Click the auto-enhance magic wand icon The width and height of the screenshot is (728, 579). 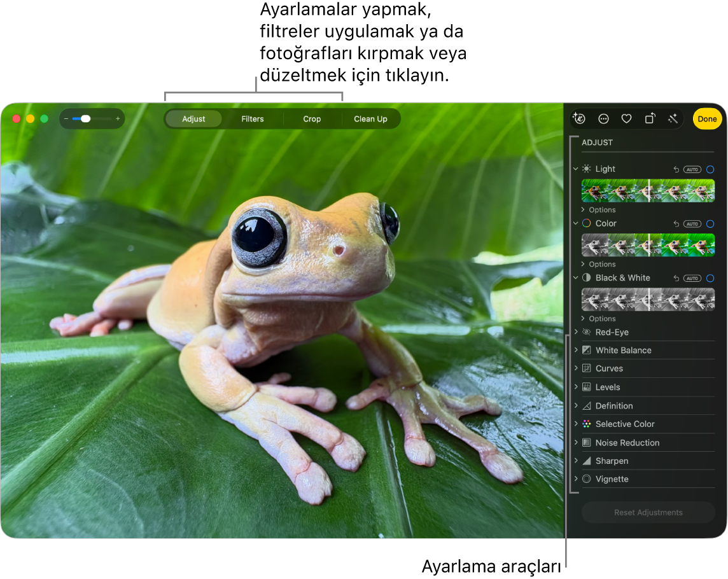click(673, 119)
